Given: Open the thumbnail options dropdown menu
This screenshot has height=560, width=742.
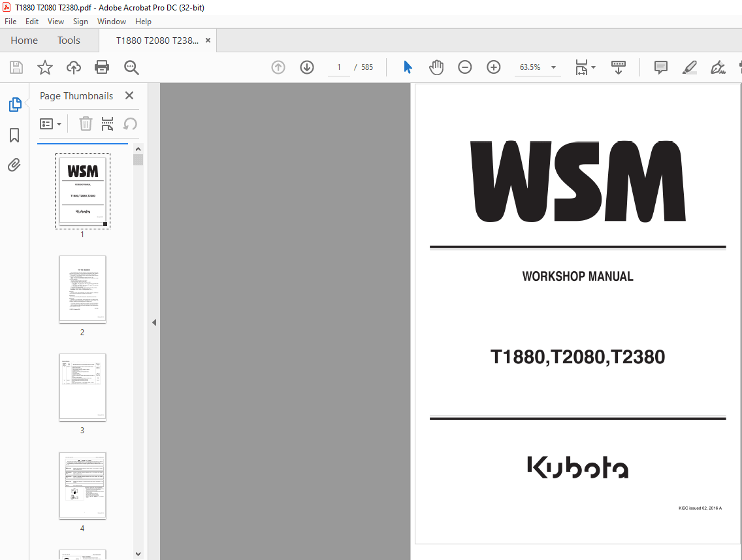Looking at the screenshot, I should pos(50,124).
